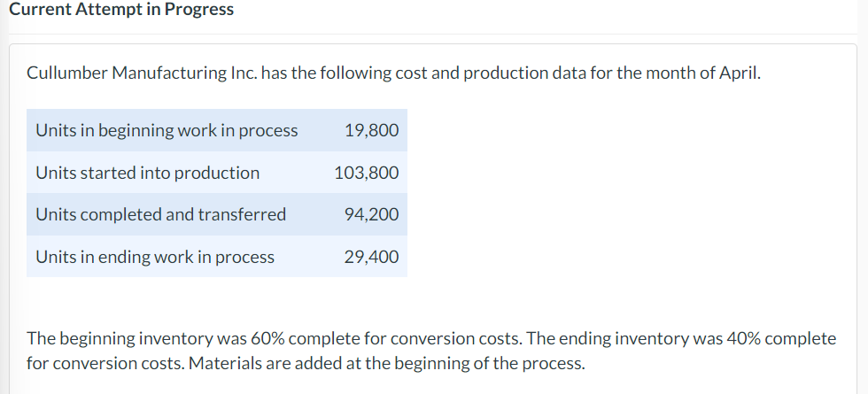
Task: Click the value 94,200 in the table
Action: tap(371, 214)
